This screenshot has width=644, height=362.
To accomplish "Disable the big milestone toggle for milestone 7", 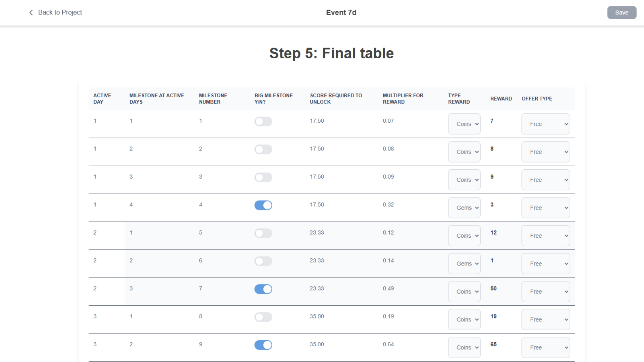I will pos(263,289).
